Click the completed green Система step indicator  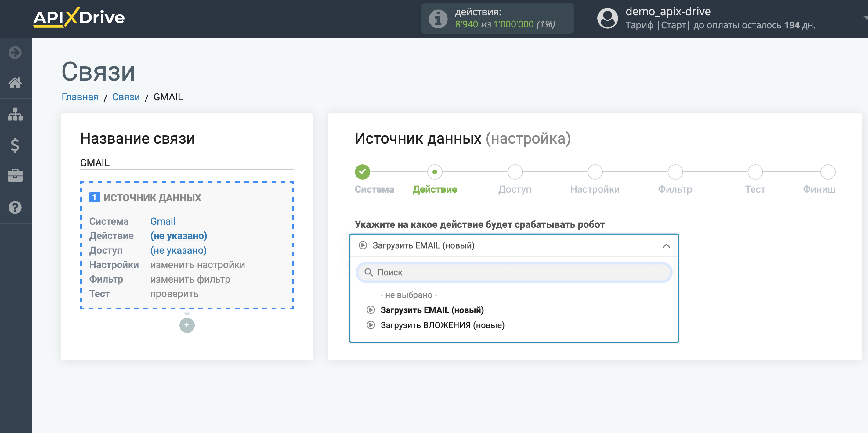pyautogui.click(x=362, y=172)
